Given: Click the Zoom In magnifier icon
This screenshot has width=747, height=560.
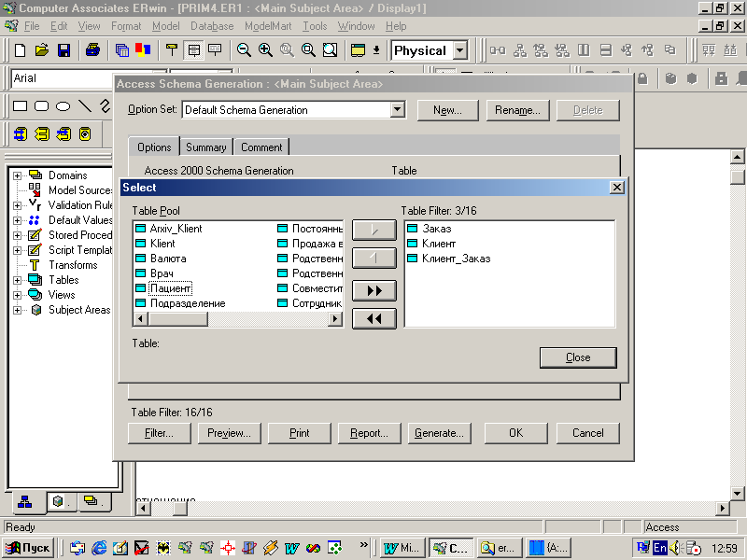Looking at the screenshot, I should point(265,50).
